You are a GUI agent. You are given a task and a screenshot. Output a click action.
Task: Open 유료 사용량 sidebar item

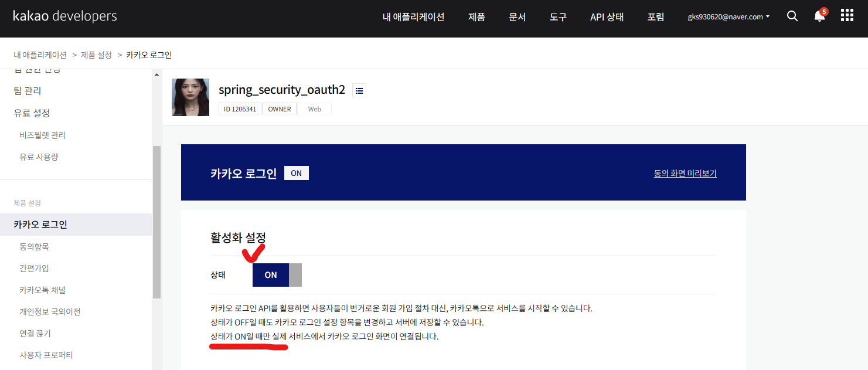[x=39, y=157]
